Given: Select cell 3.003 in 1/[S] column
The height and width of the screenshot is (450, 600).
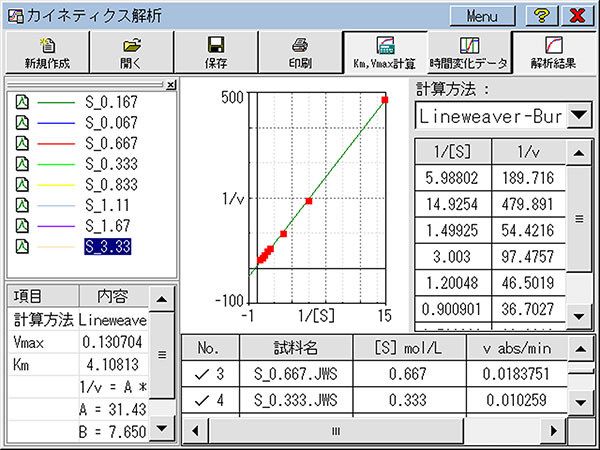Looking at the screenshot, I should [x=453, y=257].
